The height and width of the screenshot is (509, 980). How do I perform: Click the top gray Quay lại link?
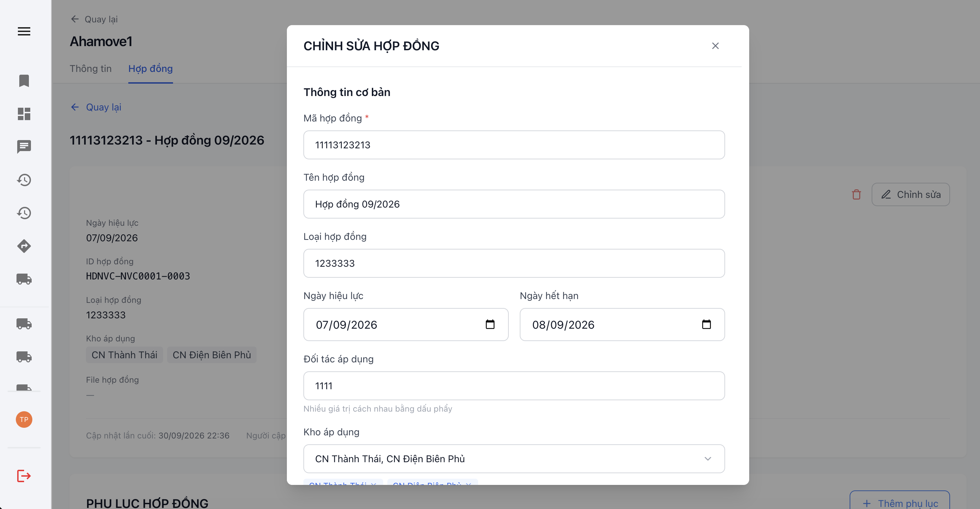pos(94,19)
